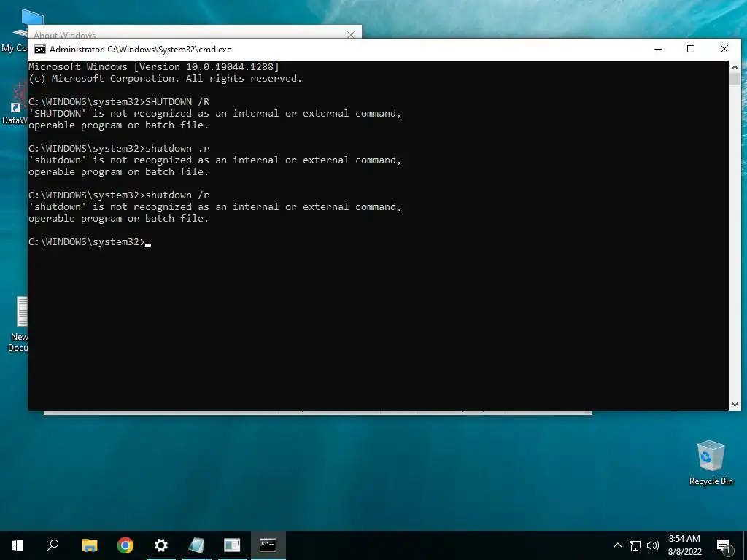Viewport: 747px width, 560px height.
Task: Open taskbar search magnifier
Action: pos(53,545)
